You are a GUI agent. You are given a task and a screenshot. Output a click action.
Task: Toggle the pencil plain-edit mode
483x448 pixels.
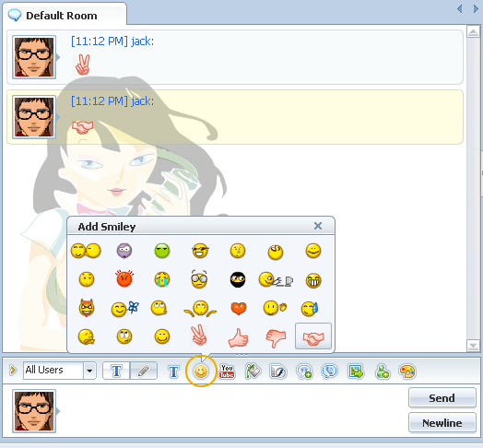tap(144, 371)
